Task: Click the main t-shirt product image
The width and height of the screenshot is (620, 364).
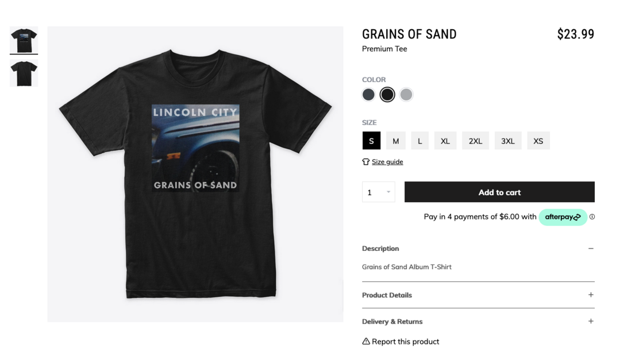Action: [195, 174]
